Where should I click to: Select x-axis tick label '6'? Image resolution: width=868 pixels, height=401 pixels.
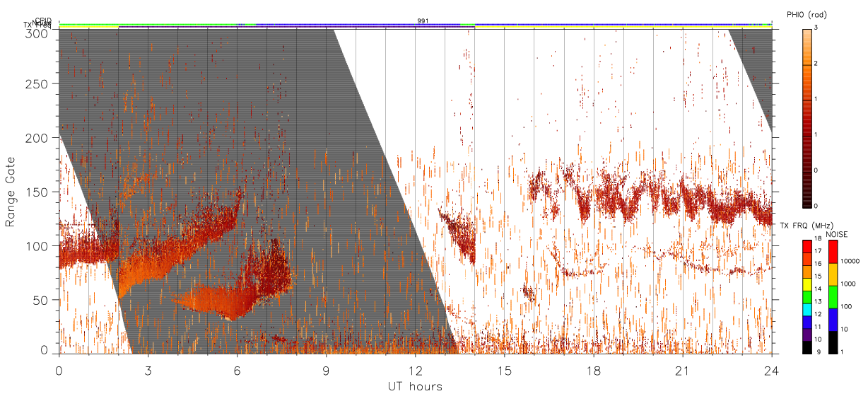point(237,371)
